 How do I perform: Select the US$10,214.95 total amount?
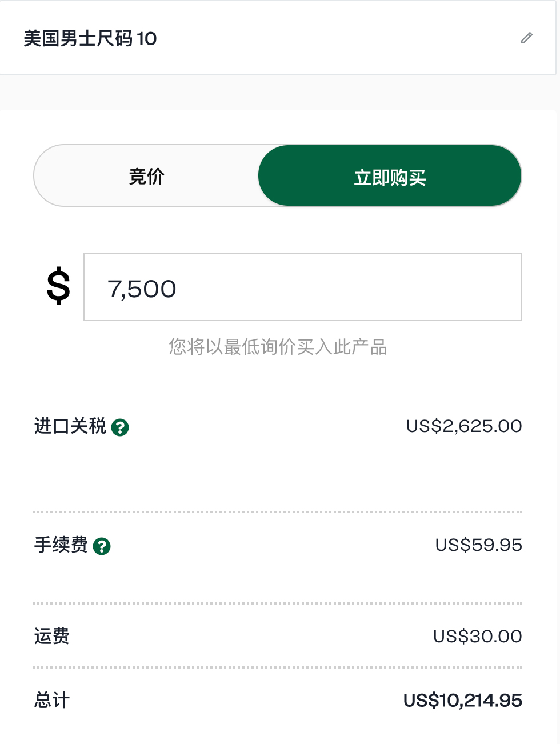462,701
